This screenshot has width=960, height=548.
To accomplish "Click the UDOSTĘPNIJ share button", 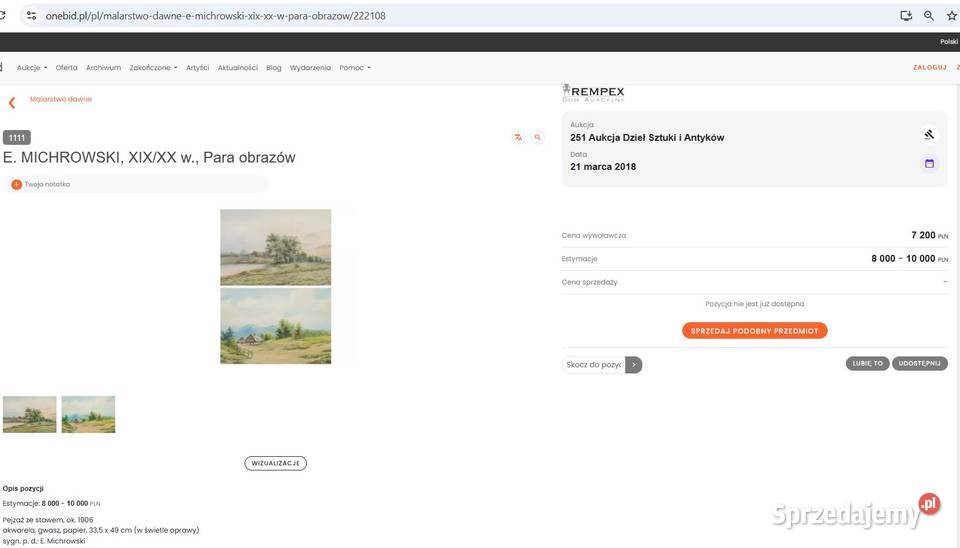I will pyautogui.click(x=920, y=364).
